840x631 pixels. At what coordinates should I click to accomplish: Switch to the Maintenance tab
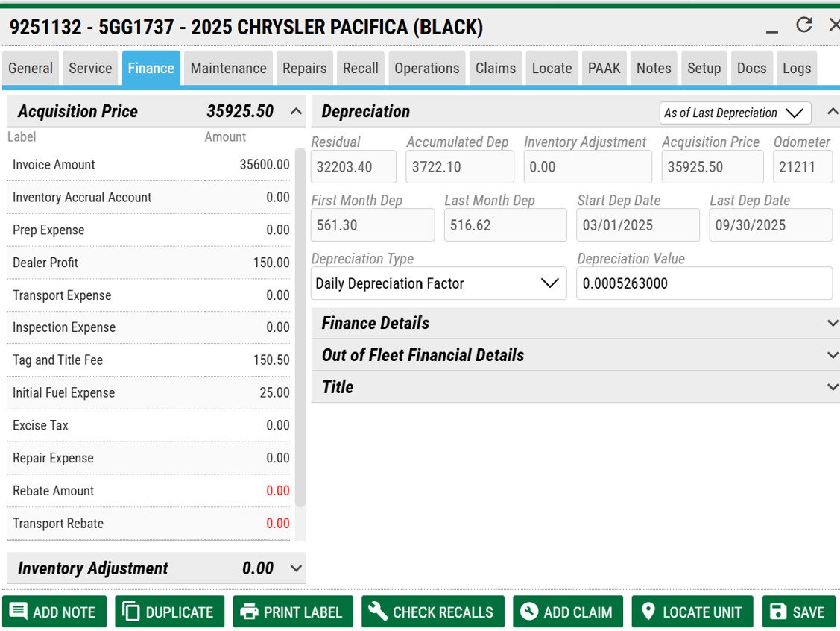tap(228, 69)
